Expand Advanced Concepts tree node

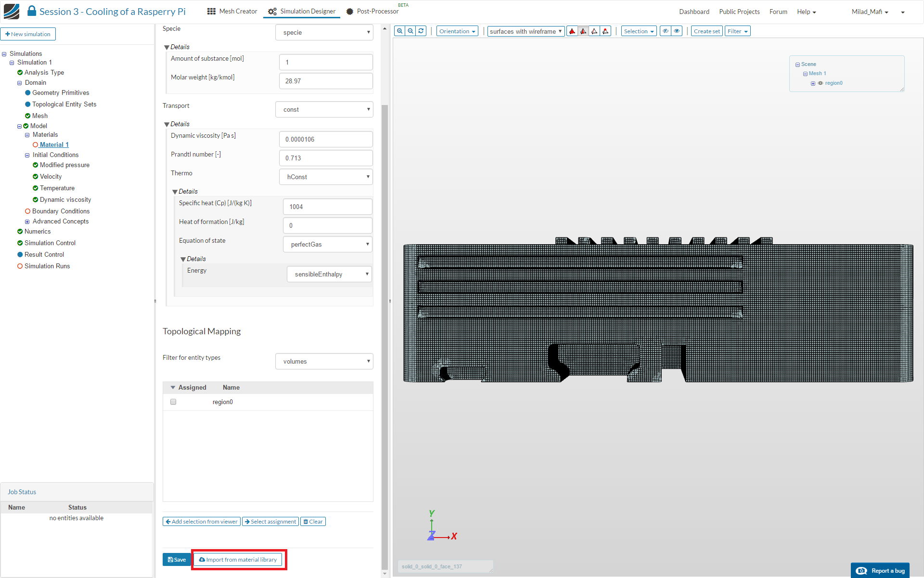(27, 222)
